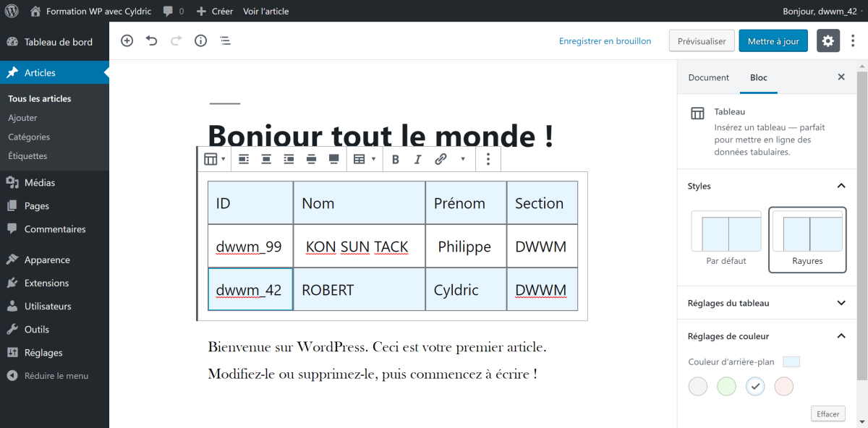Open the 'Médias' admin menu
This screenshot has height=428, width=868.
(x=54, y=183)
